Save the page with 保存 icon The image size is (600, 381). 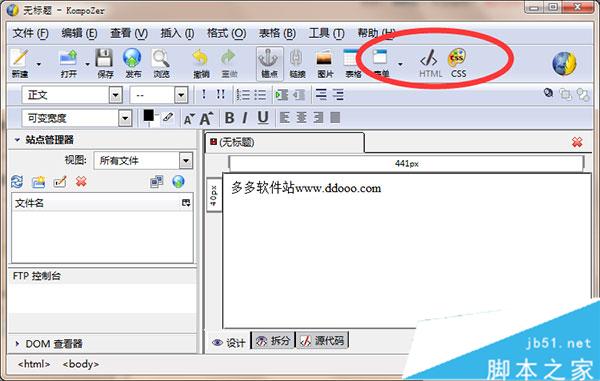pos(105,64)
